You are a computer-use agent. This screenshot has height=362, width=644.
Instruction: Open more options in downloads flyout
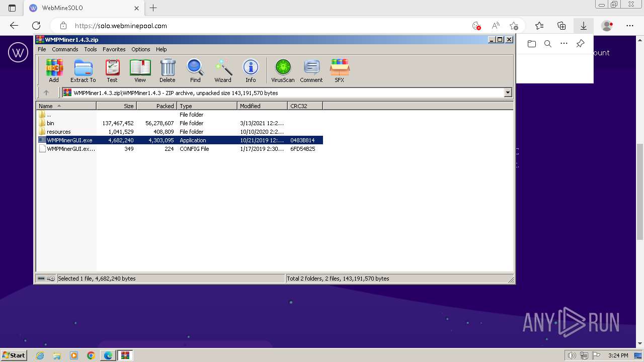(564, 44)
